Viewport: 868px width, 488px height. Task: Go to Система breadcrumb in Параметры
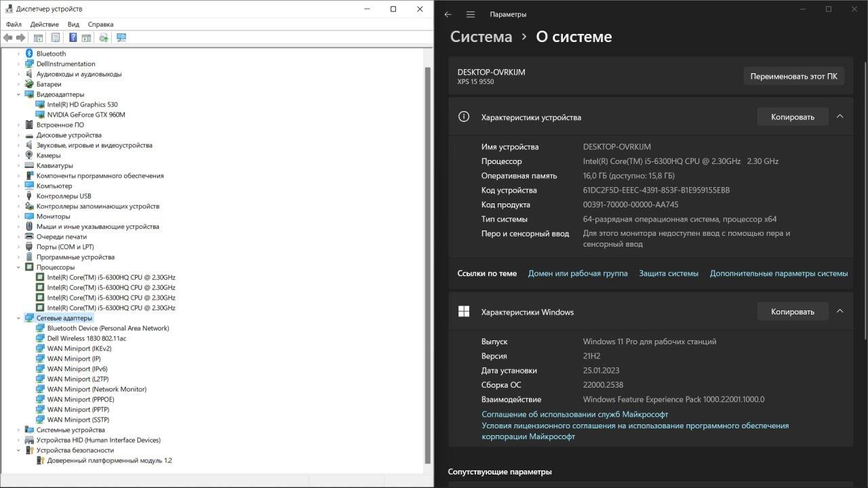(481, 37)
